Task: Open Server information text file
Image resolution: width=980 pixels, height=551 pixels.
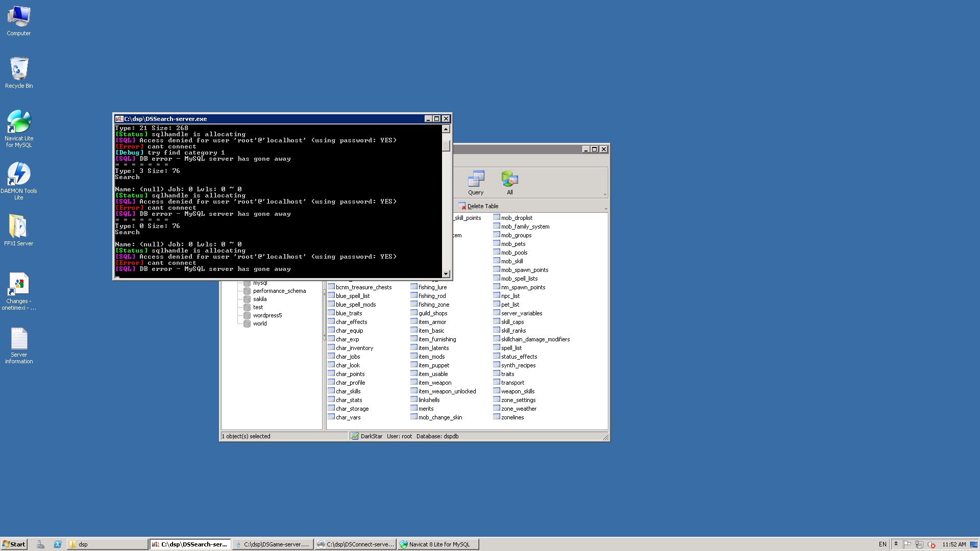Action: (x=19, y=345)
